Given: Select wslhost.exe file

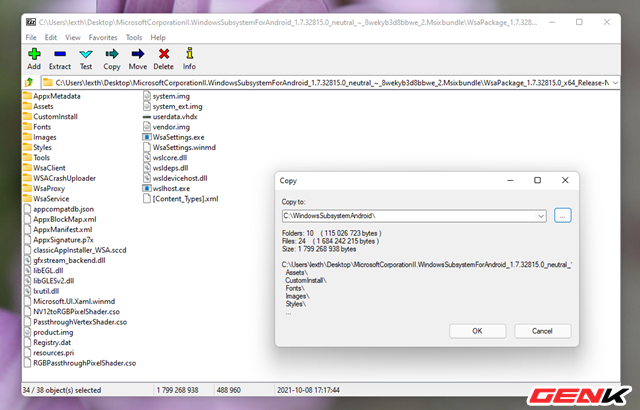Looking at the screenshot, I should tap(167, 188).
